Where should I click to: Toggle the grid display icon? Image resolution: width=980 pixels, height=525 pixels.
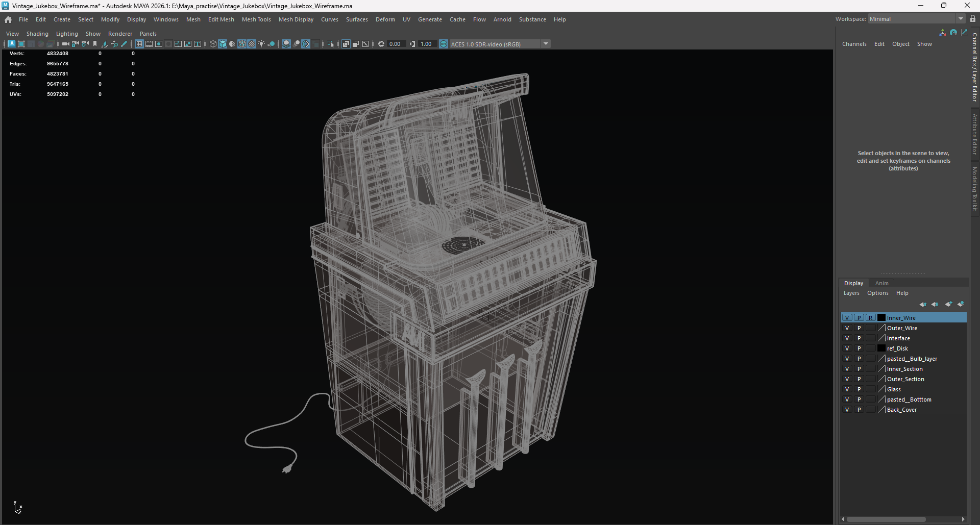(139, 44)
